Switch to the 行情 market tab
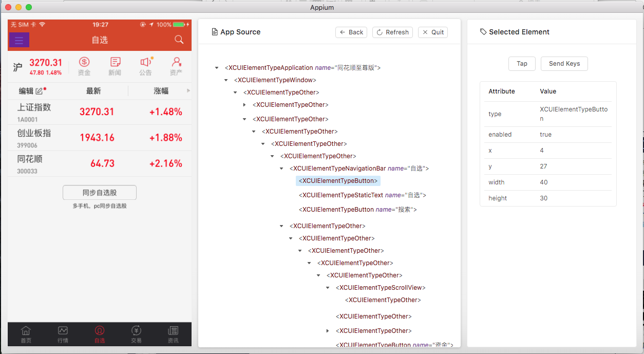This screenshot has width=644, height=354. [x=63, y=334]
